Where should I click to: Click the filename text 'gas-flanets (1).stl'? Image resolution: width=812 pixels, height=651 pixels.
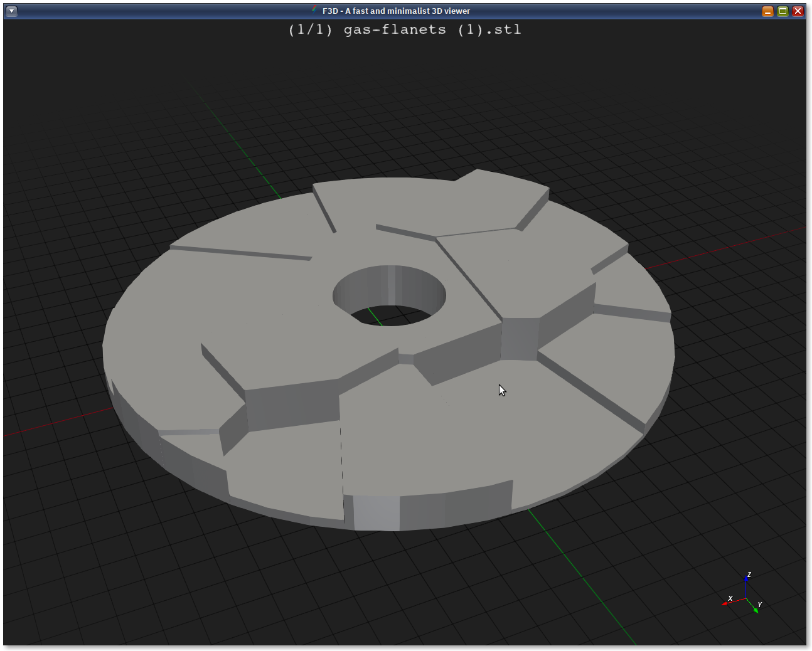click(432, 29)
